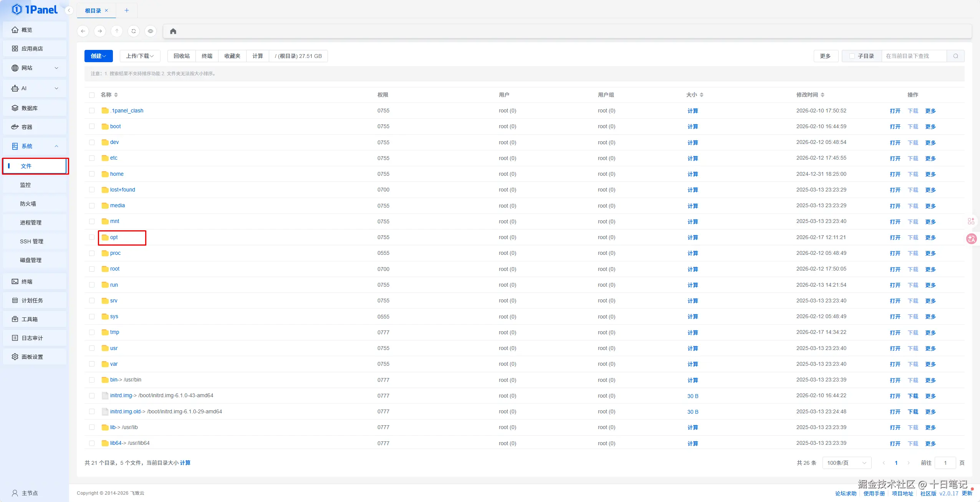Select 防火墙 in the sidebar

pyautogui.click(x=28, y=204)
